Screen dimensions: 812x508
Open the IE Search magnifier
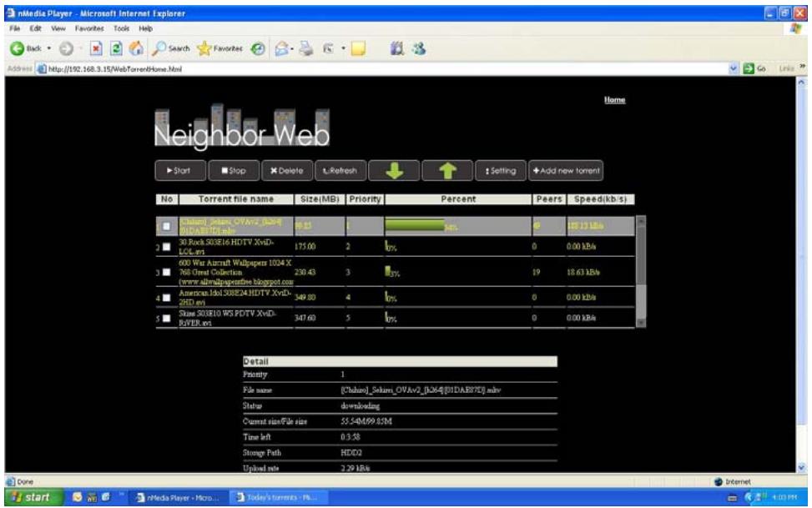(x=170, y=48)
